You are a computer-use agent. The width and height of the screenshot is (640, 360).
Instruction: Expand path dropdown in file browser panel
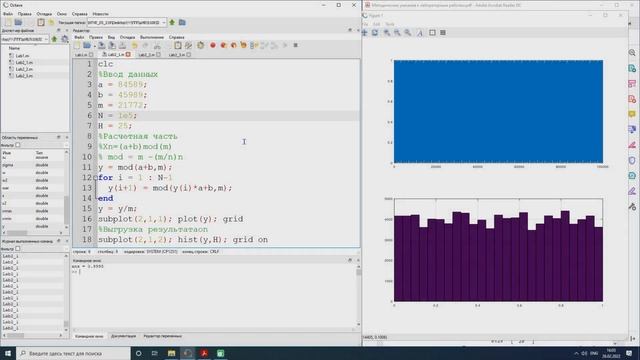(x=46, y=39)
